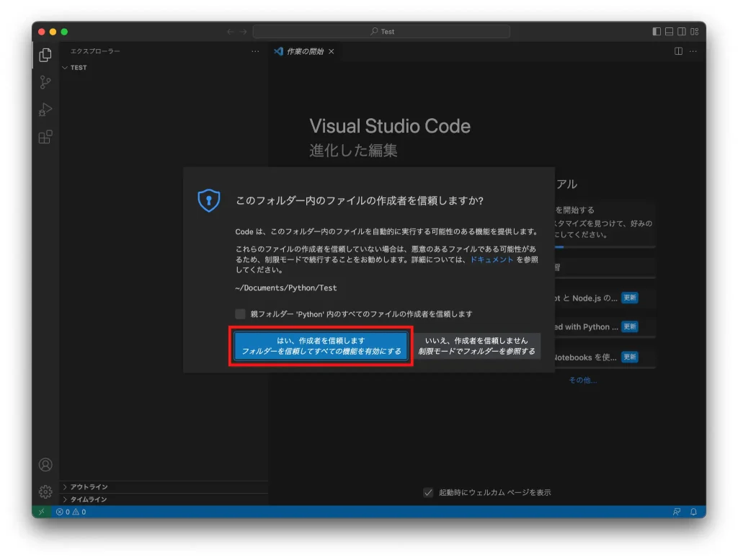
Task: Click the Test search field in title bar
Action: click(x=381, y=31)
